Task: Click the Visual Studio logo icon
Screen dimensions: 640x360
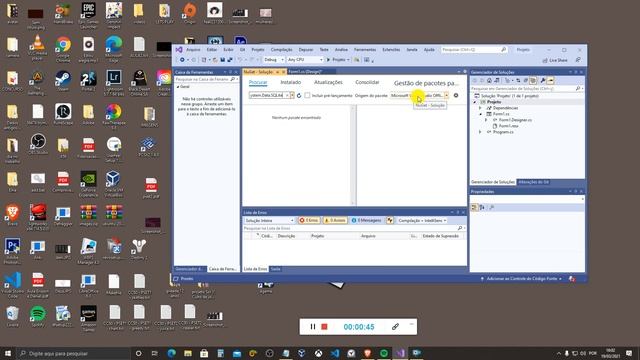Action: pos(179,50)
